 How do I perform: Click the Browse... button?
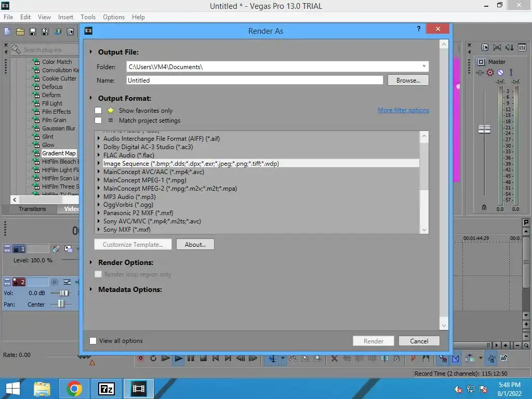(408, 81)
